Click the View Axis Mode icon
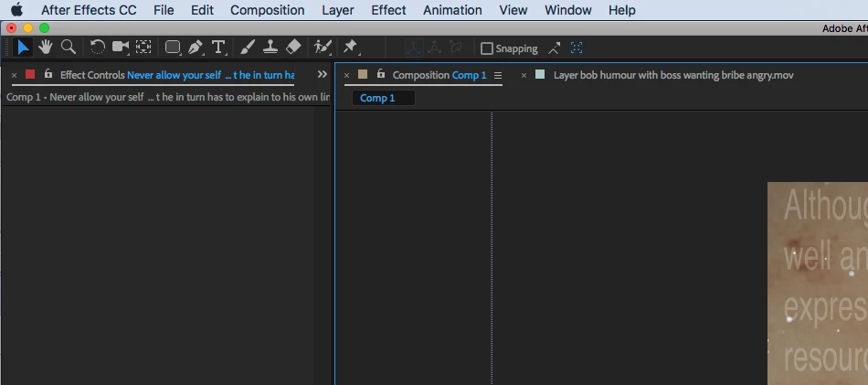868x385 pixels. point(456,48)
